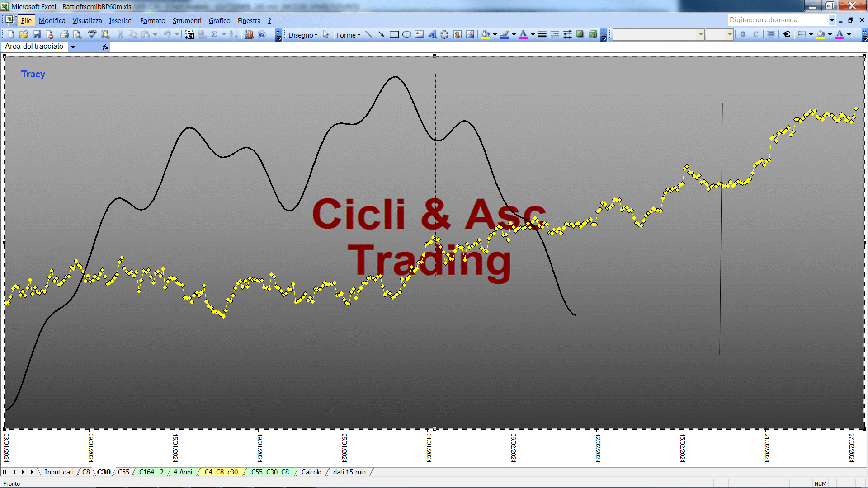Click the Print icon
The width and height of the screenshot is (868, 488).
(64, 34)
